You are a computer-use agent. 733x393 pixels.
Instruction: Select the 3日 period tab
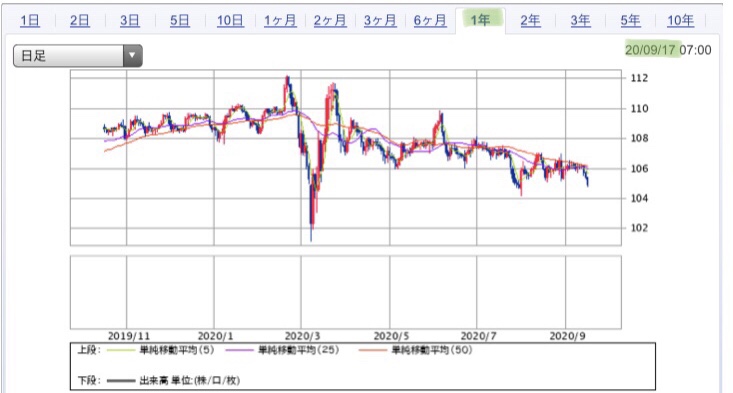[130, 21]
